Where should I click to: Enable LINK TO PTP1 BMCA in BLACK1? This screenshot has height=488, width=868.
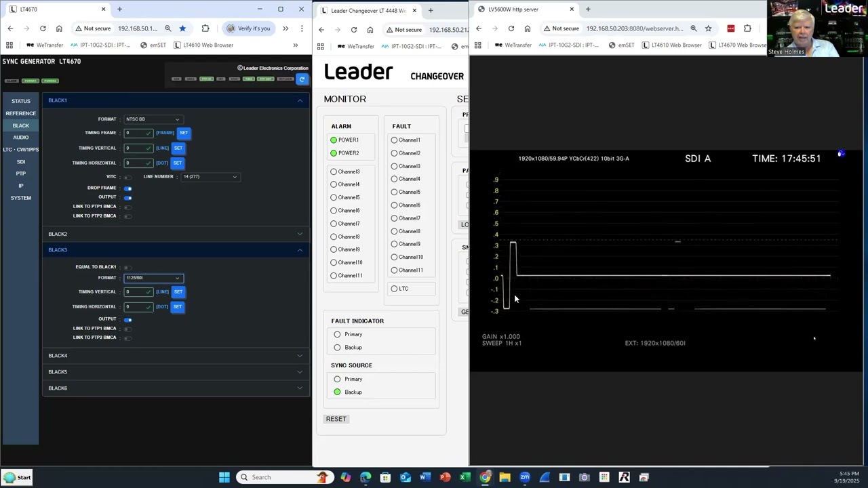pyautogui.click(x=127, y=207)
